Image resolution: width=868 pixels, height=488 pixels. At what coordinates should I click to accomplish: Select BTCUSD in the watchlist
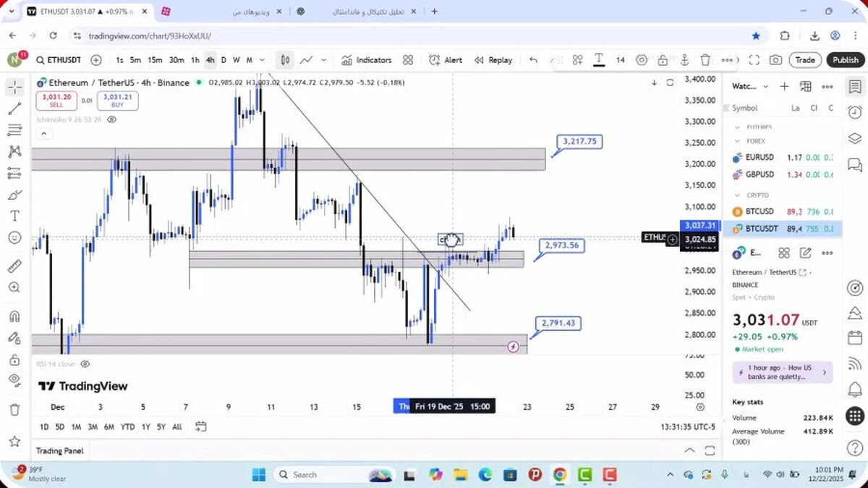pyautogui.click(x=782, y=211)
